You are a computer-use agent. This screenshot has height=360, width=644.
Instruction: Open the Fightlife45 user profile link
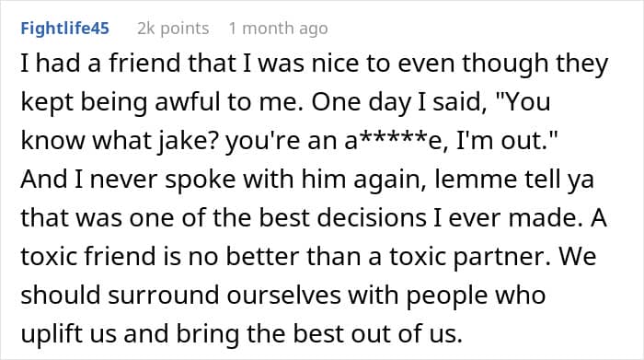(x=65, y=29)
